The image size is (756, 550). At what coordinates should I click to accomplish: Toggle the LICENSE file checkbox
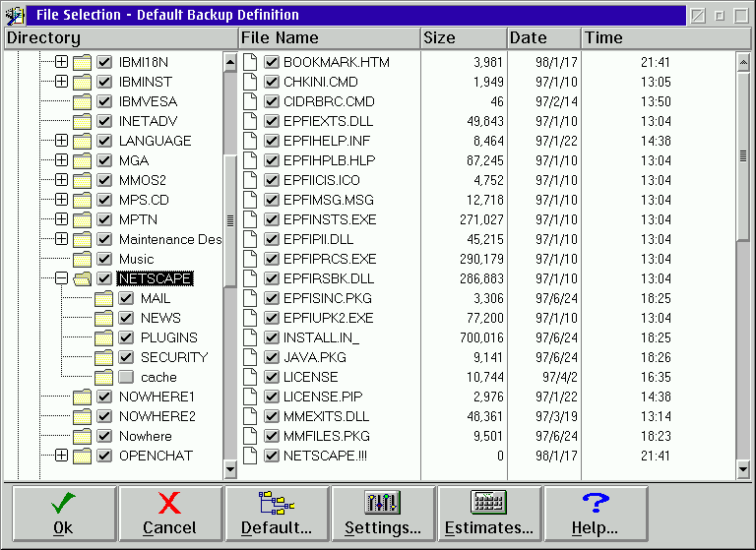[x=272, y=377]
